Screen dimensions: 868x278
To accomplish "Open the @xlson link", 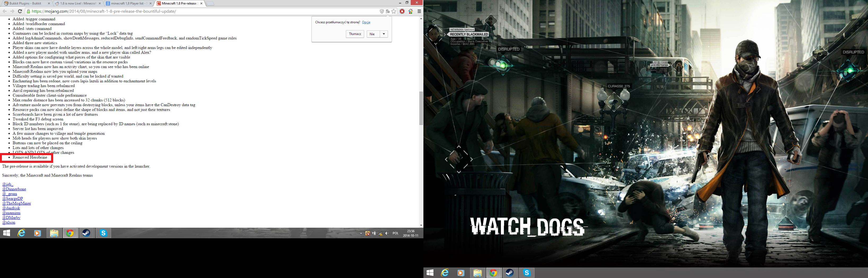I will click(x=8, y=222).
